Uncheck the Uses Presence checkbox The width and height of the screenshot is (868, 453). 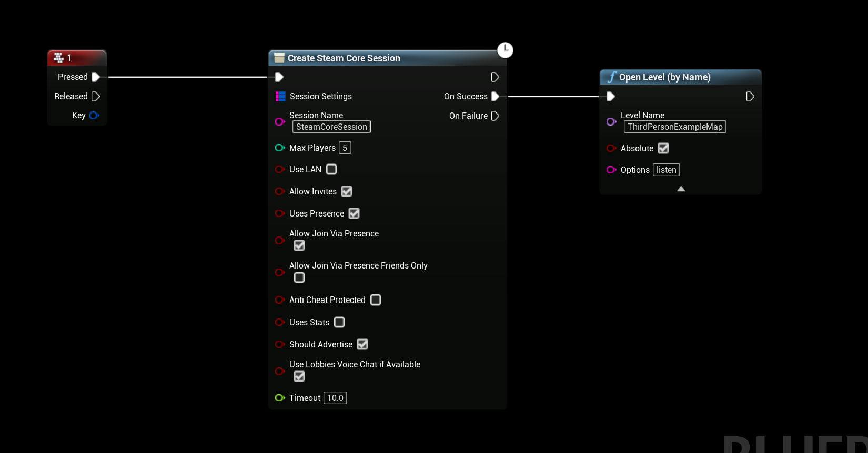click(x=354, y=214)
